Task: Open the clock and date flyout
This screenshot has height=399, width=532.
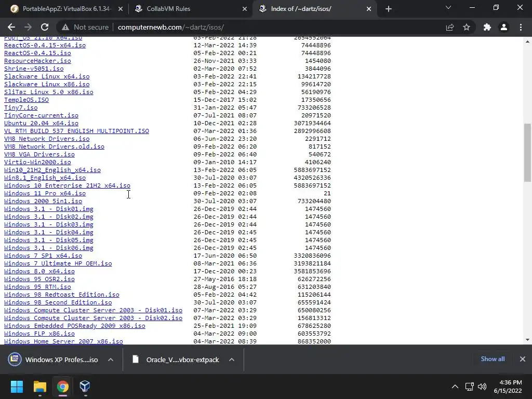Action: (508, 387)
